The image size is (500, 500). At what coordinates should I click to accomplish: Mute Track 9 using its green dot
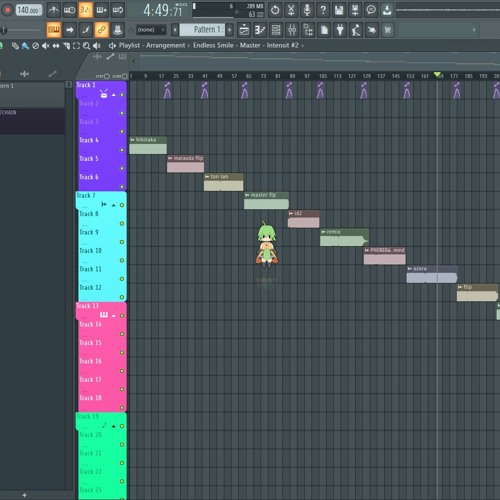(122, 242)
